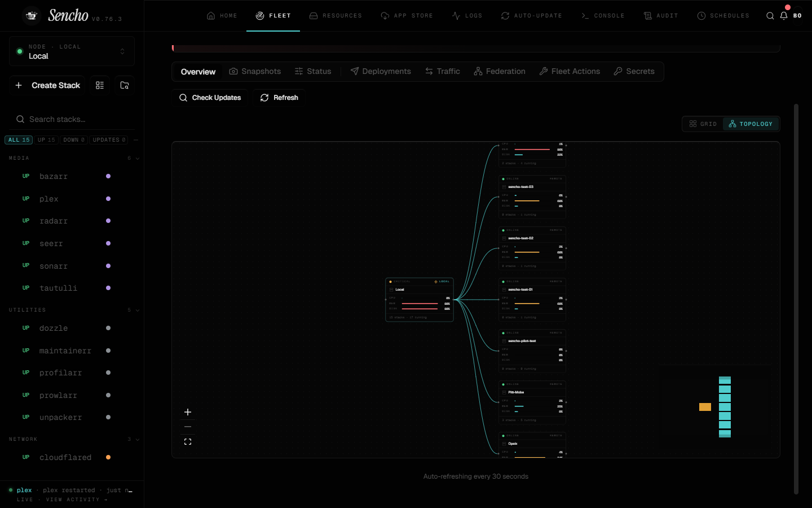Open the sonarr stack

pos(72,266)
